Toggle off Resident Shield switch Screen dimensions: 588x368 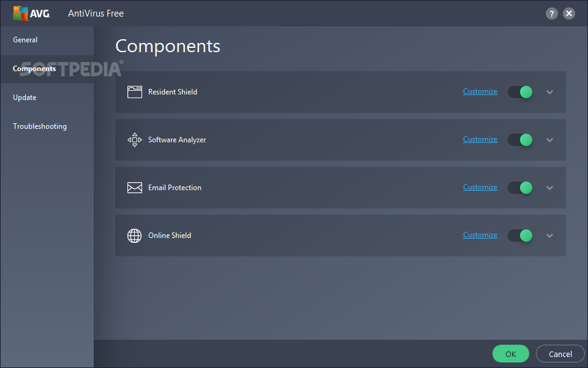coord(520,92)
